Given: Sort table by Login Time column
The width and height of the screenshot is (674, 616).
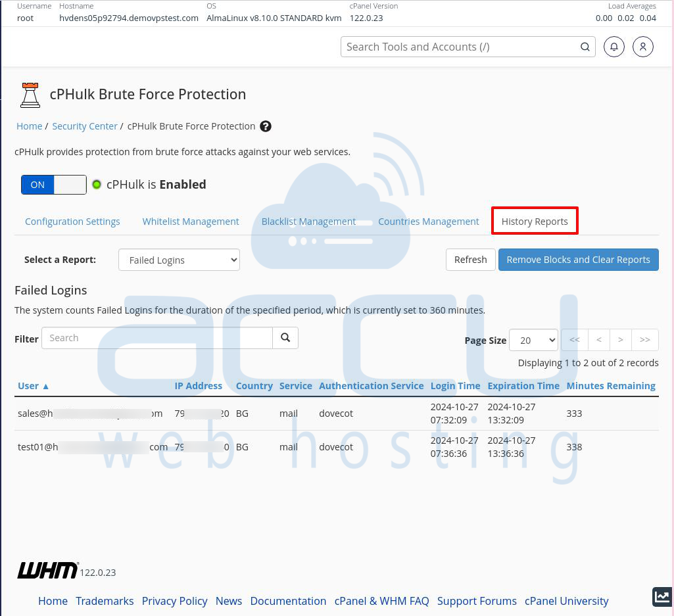Looking at the screenshot, I should tap(455, 386).
